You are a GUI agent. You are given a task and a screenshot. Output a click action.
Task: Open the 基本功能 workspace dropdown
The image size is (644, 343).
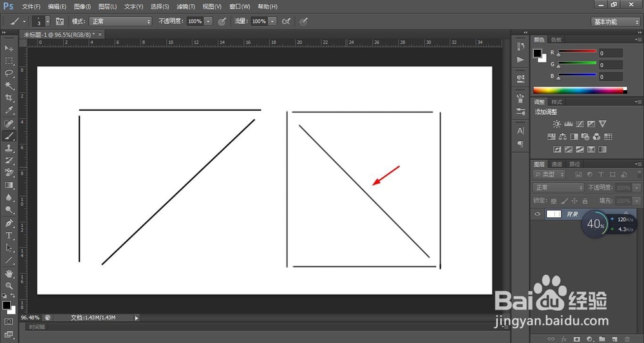(616, 22)
